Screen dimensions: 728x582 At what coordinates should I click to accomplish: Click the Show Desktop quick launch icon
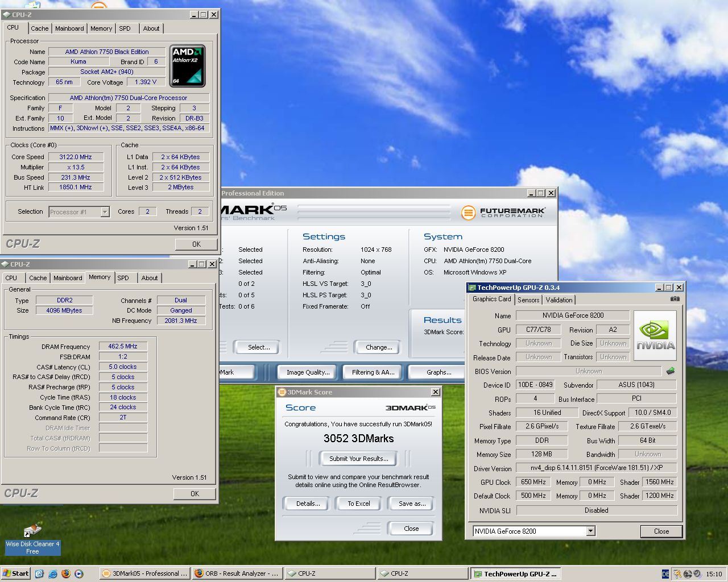[39, 573]
